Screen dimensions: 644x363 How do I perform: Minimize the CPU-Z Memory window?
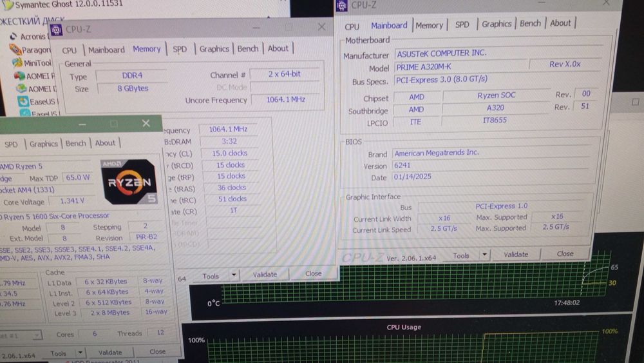256,28
